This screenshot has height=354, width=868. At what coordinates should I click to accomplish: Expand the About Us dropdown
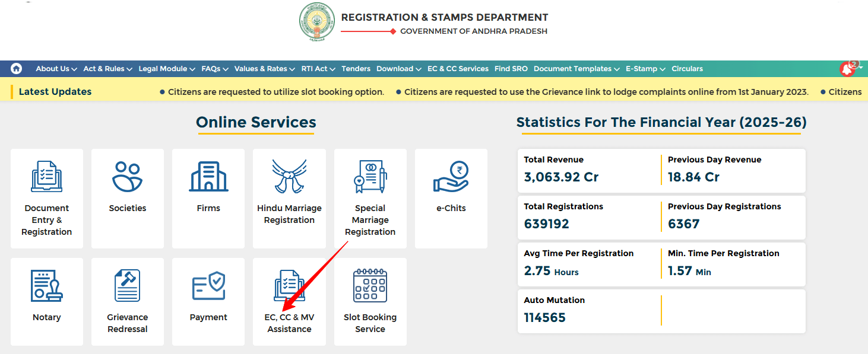(56, 68)
